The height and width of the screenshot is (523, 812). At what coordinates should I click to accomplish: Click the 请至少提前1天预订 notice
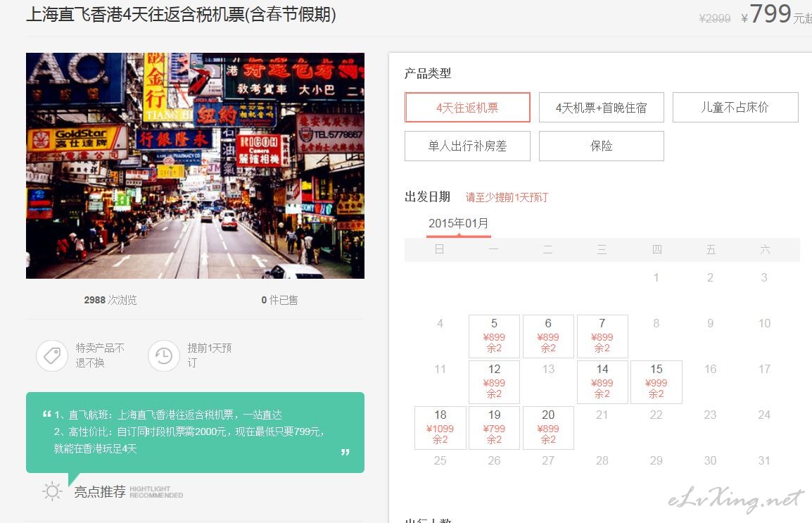pyautogui.click(x=507, y=197)
